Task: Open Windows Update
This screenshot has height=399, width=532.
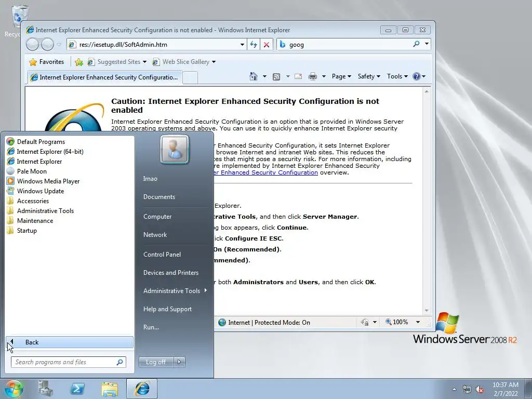Action: (41, 191)
